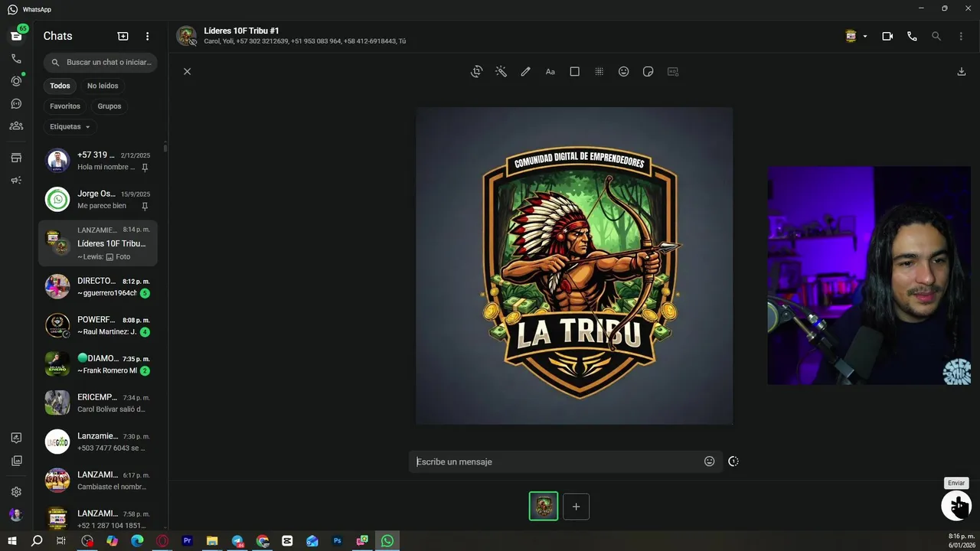
Task: Open the sticker tool
Action: [648, 71]
